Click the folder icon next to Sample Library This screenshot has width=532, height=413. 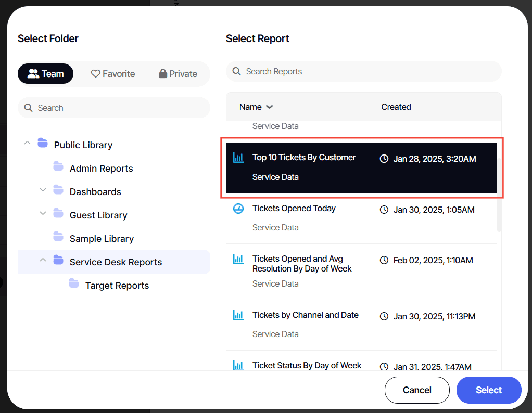(58, 237)
